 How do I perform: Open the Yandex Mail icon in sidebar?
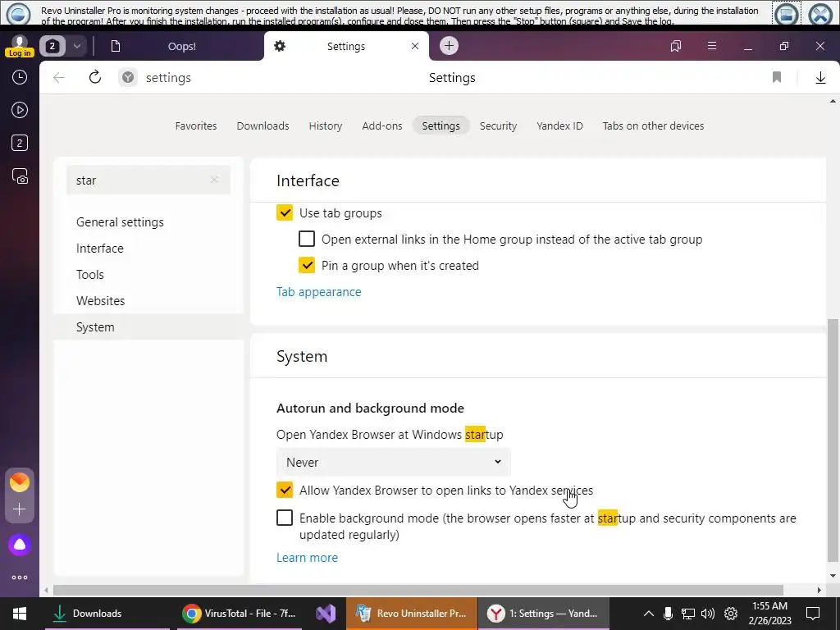tap(20, 482)
